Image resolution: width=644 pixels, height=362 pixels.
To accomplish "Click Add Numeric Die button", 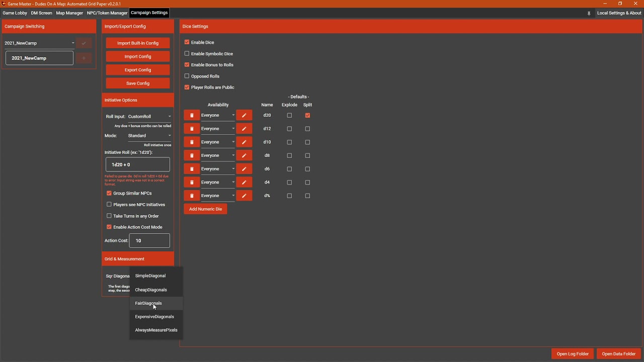I will click(205, 209).
